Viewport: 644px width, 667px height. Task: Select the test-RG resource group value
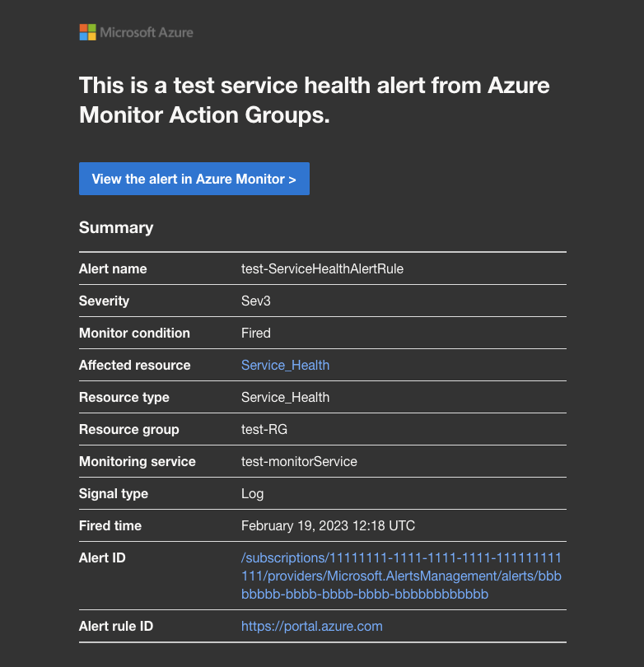264,429
